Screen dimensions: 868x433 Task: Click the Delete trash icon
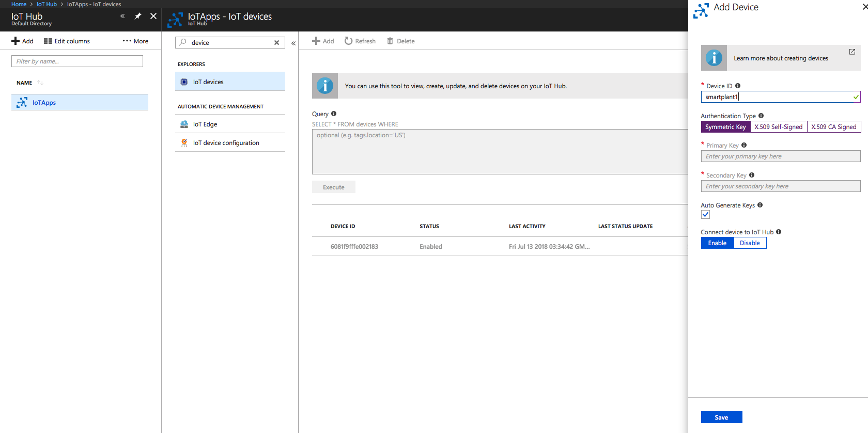[x=390, y=41]
